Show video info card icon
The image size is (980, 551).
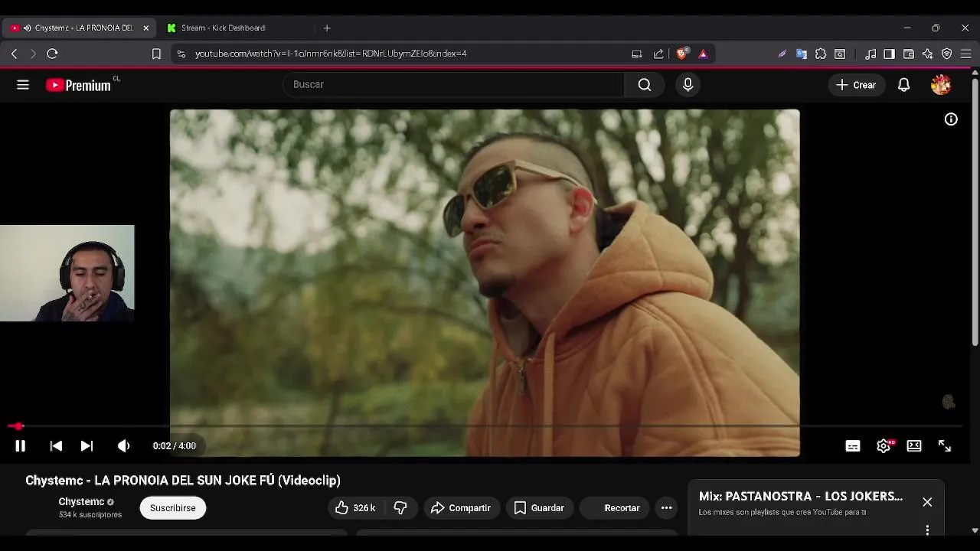(x=951, y=119)
